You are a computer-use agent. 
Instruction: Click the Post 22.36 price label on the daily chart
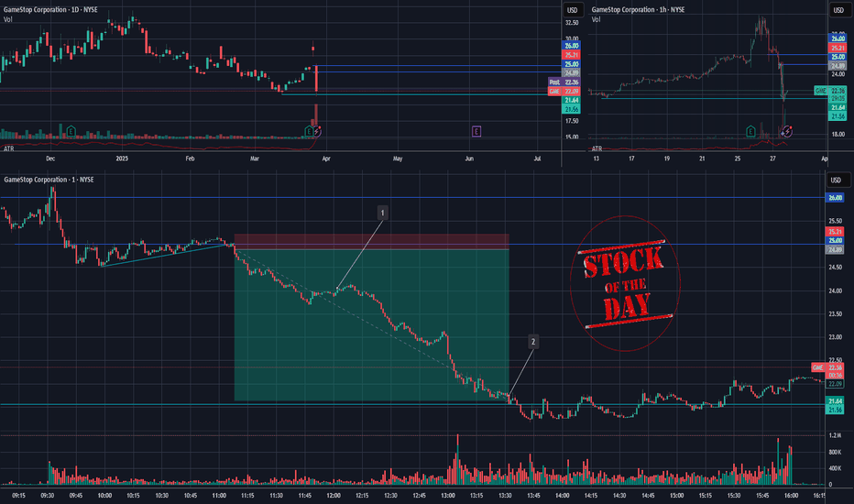tap(564, 82)
